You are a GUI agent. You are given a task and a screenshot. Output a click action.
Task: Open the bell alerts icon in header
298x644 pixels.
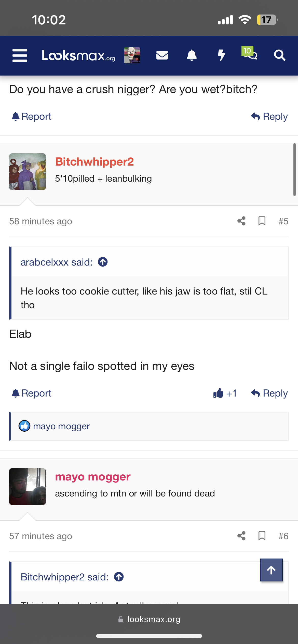[192, 55]
